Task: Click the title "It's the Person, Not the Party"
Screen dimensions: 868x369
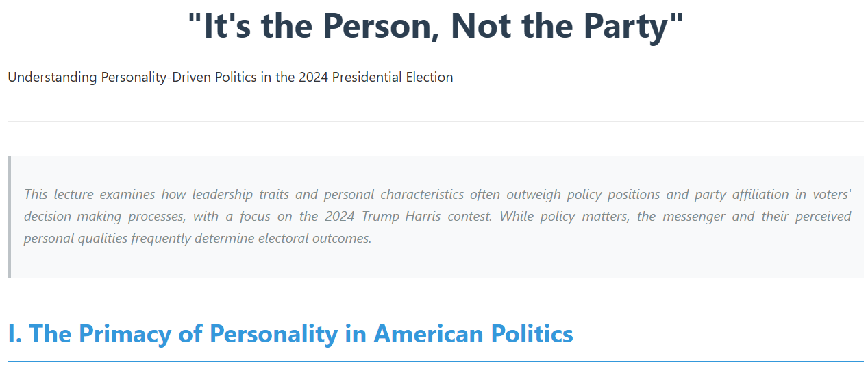Action: tap(436, 27)
